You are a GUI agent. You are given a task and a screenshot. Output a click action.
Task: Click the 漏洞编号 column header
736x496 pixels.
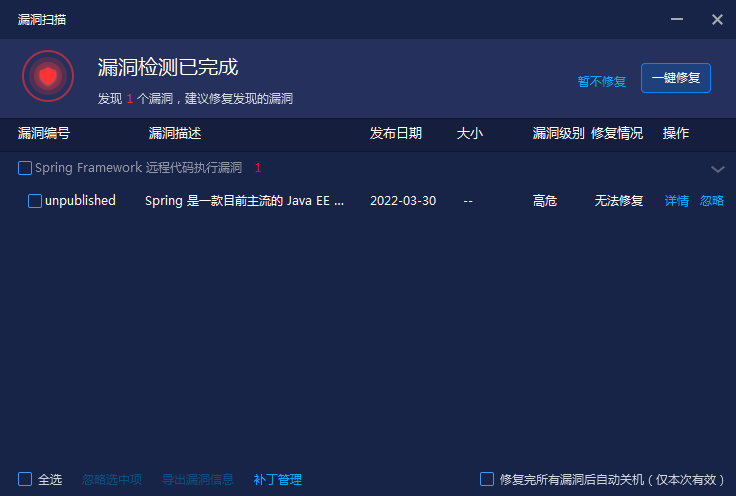click(x=44, y=133)
